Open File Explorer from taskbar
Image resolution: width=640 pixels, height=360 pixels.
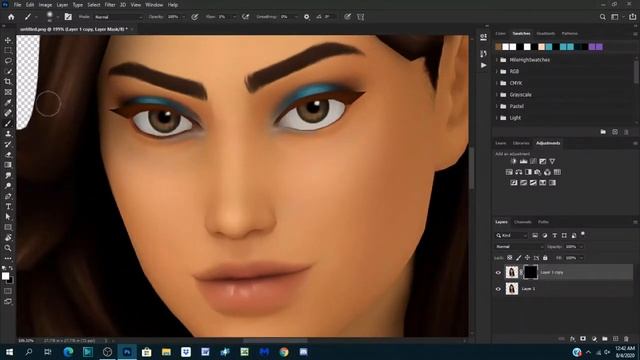coord(166,352)
